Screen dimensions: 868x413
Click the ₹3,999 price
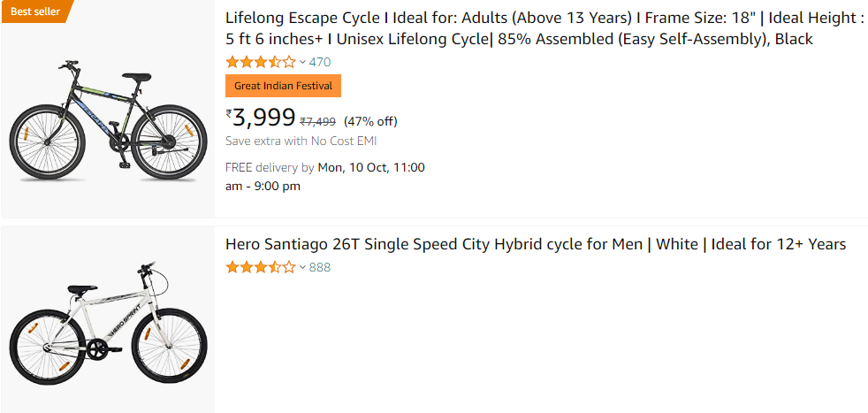(264, 118)
